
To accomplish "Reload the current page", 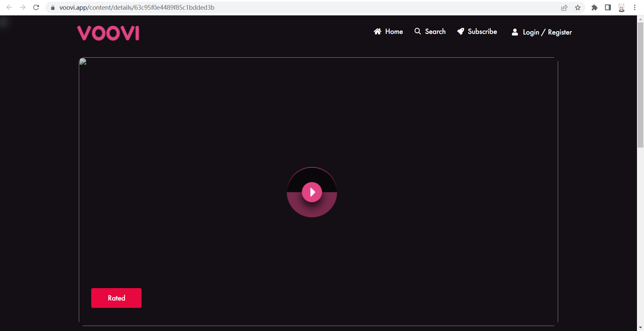I will coord(36,7).
